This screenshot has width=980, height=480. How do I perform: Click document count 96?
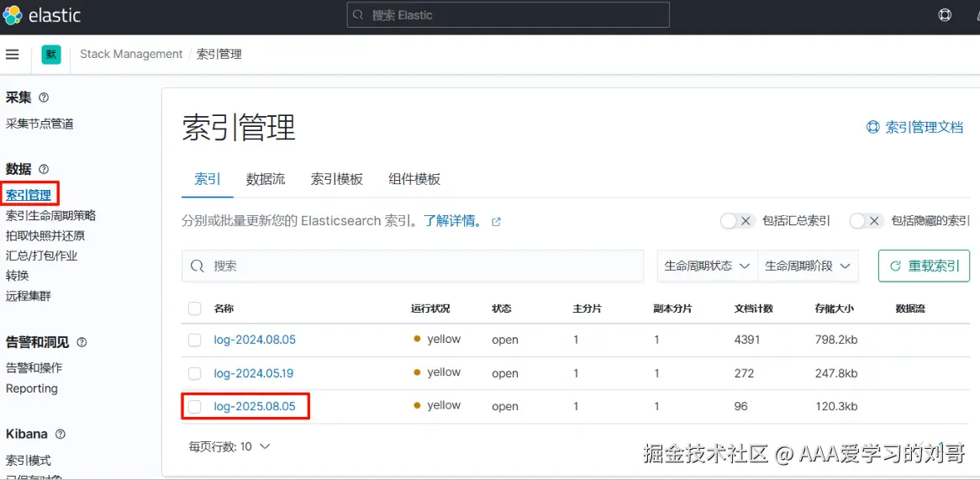pos(741,407)
